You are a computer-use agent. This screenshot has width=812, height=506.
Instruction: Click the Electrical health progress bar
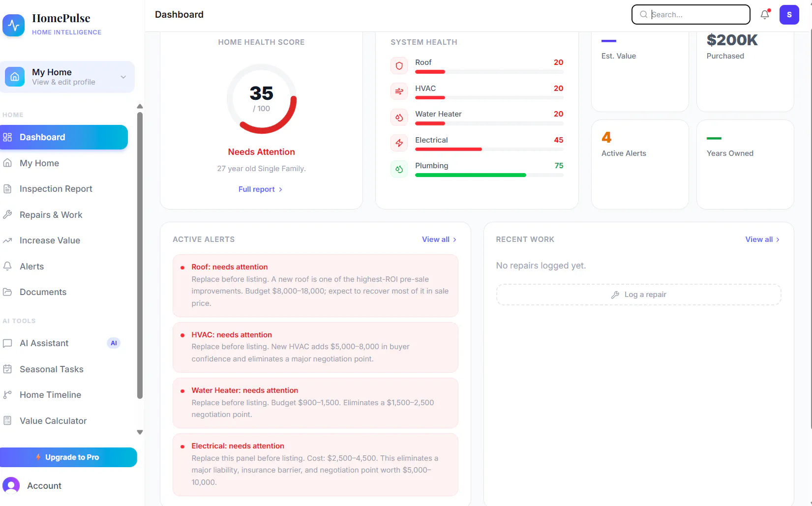pos(489,149)
